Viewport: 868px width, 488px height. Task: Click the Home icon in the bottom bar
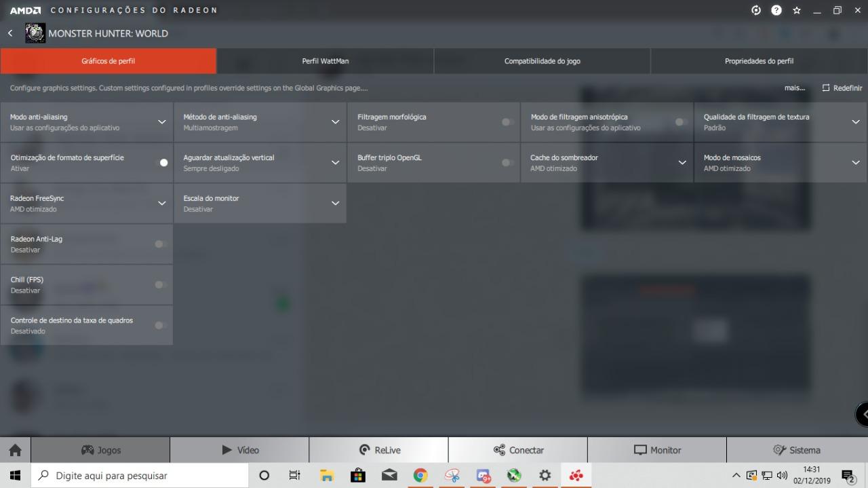click(x=15, y=451)
